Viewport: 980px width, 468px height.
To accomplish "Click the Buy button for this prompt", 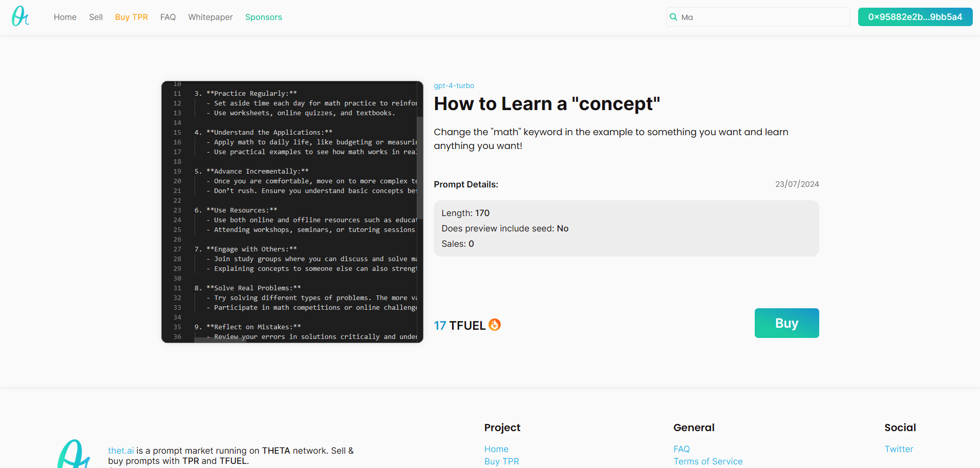I will 786,323.
